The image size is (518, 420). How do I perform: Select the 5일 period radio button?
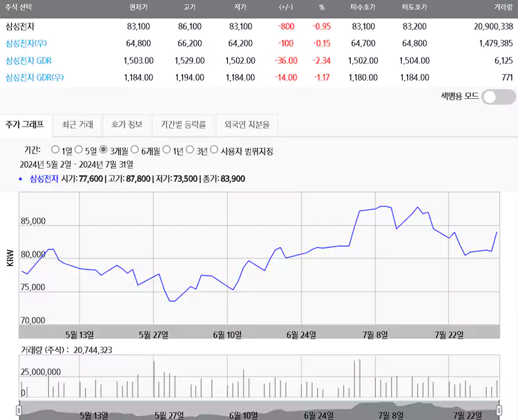[79, 150]
